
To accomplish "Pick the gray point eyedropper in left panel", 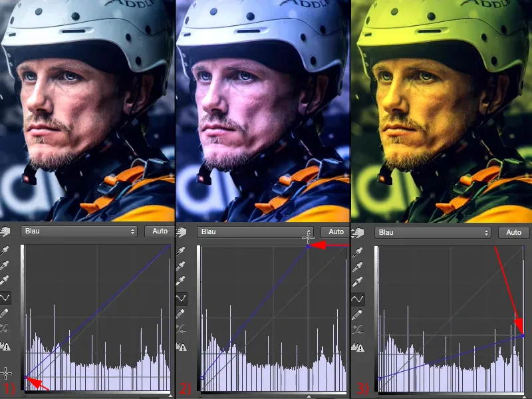I will (5, 265).
